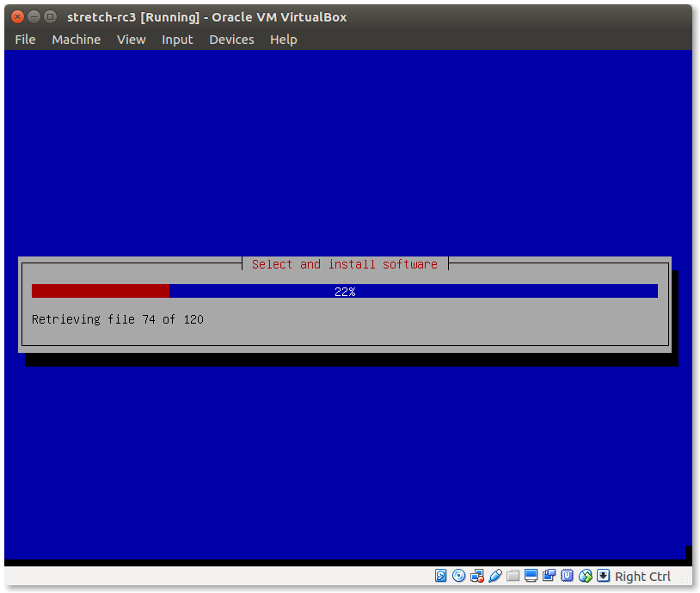Maximize the VirtualBox window

51,17
